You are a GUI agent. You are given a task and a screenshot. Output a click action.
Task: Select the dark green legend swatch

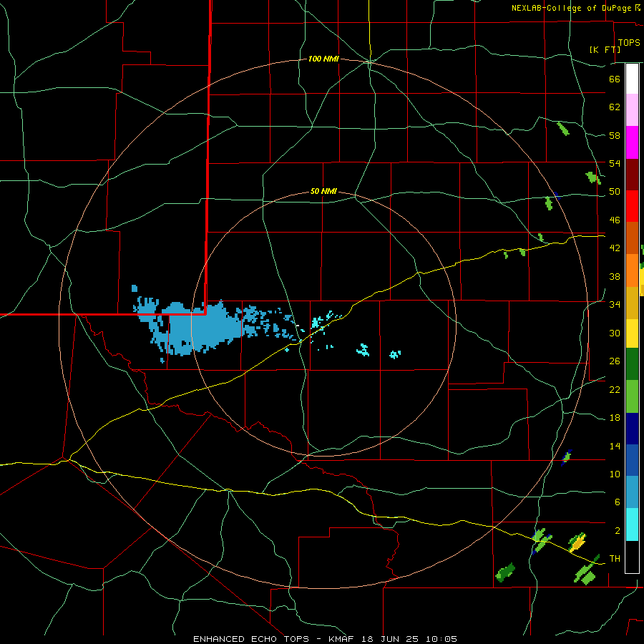click(x=632, y=364)
